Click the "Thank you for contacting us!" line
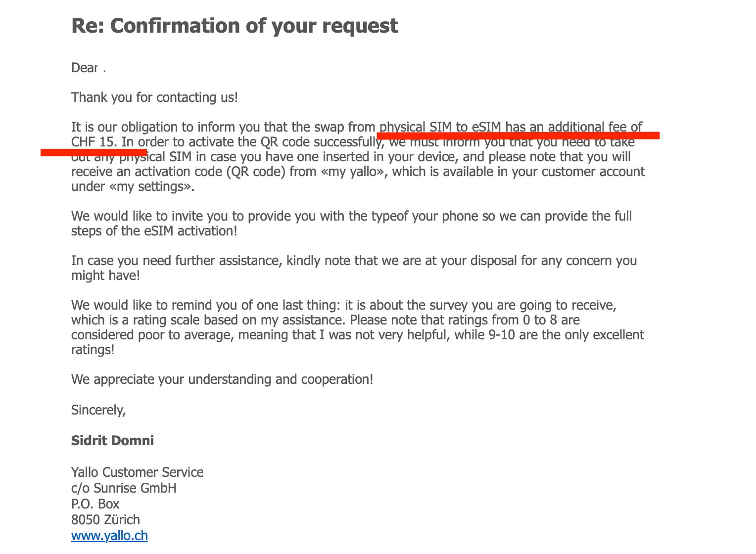Screen dimensions: 756x554 point(154,97)
